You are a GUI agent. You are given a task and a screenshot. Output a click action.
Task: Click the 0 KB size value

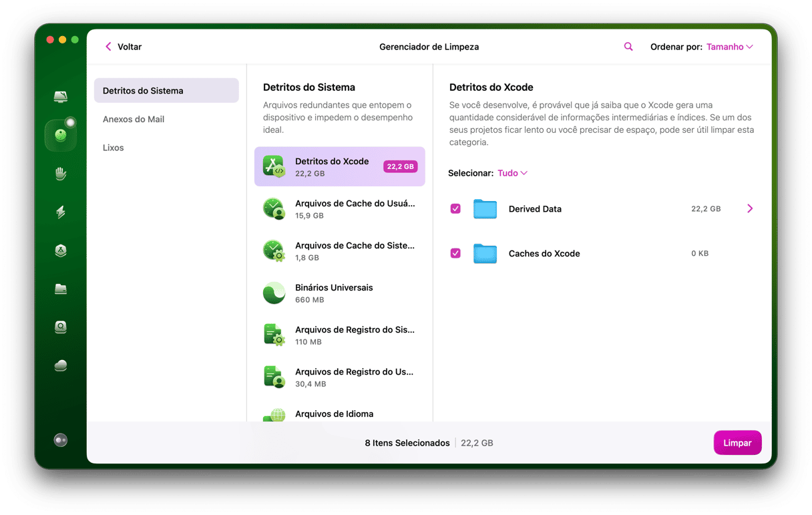[700, 254]
